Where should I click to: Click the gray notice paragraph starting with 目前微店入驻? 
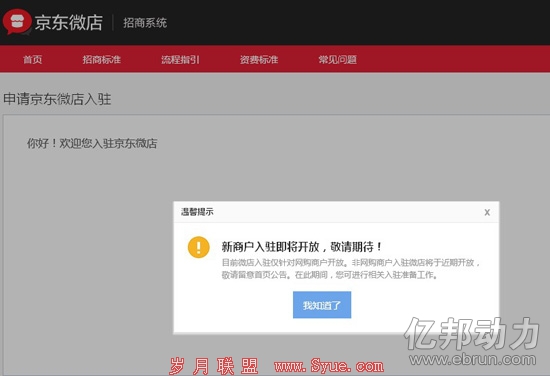[351, 269]
